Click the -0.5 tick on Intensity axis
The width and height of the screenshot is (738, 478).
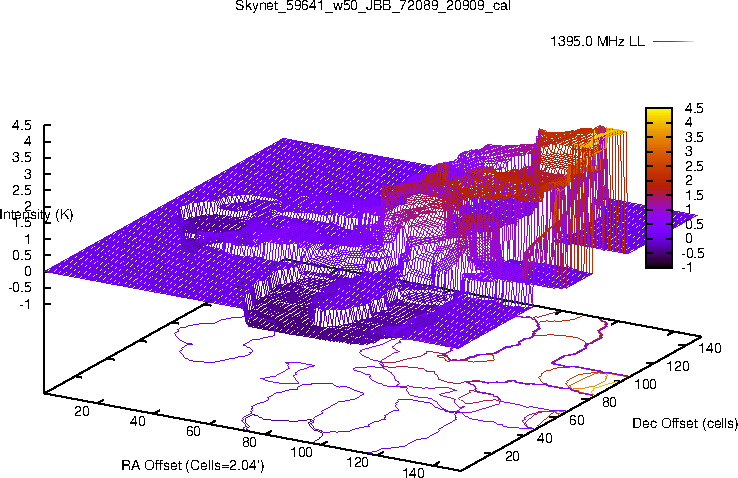(20, 287)
